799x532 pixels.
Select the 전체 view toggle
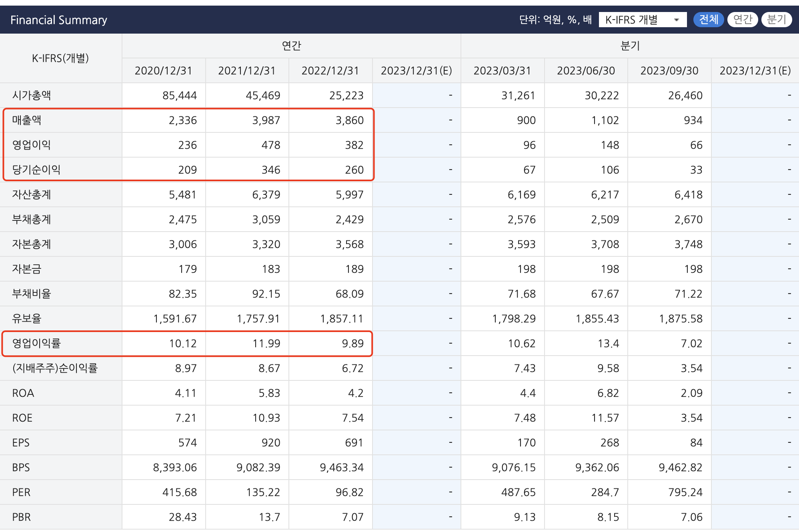coord(708,19)
